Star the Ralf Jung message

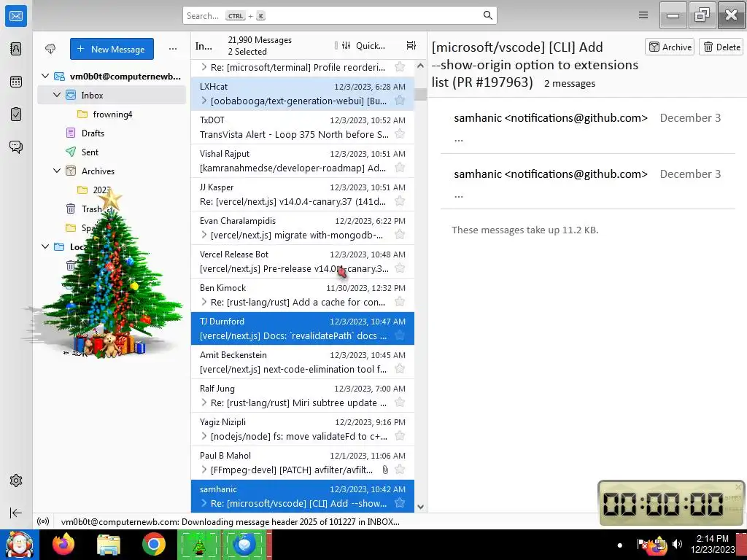tap(400, 402)
